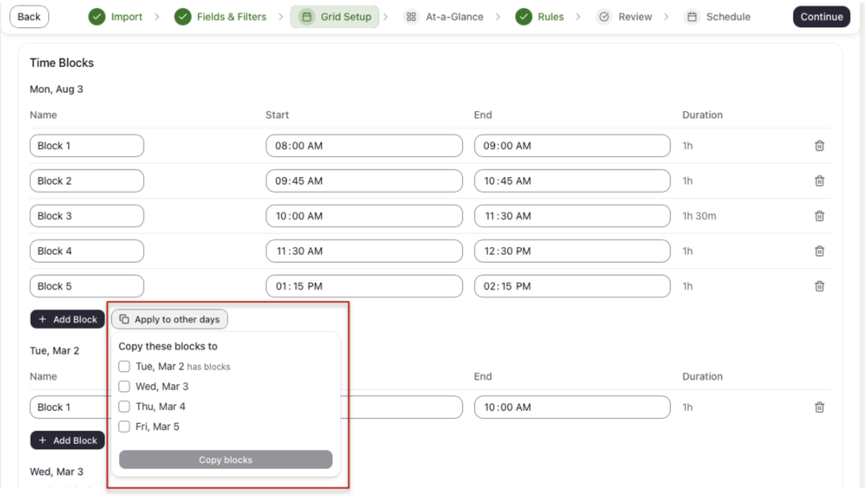Screen dimensions: 868x501
Task: Edit the 10:00 AM start of Block 3
Action: pos(364,216)
